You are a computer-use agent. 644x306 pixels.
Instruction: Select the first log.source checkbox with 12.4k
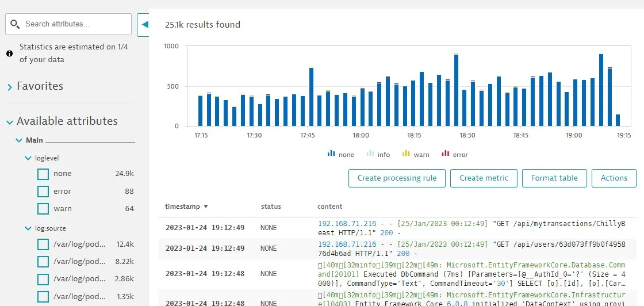[43, 244]
